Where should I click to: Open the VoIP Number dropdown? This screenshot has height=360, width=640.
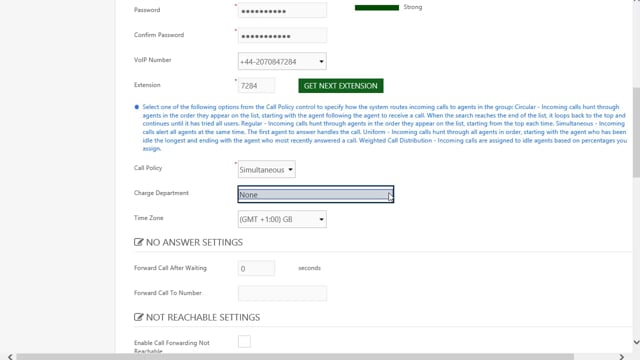[282, 61]
